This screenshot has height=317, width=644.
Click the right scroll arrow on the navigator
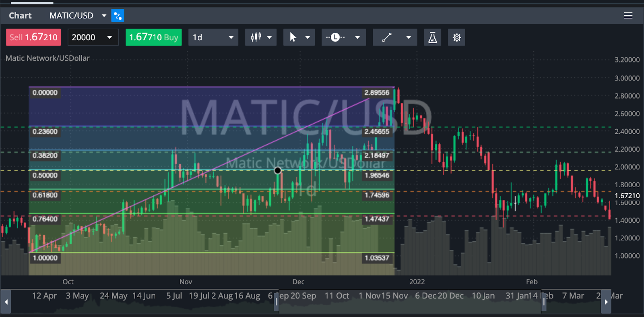[x=607, y=302]
